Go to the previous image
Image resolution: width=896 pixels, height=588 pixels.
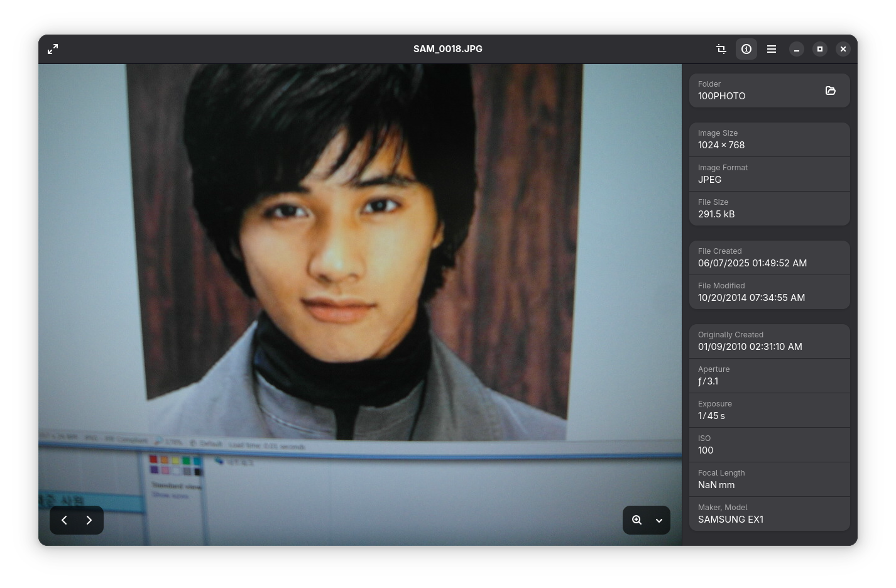64,520
